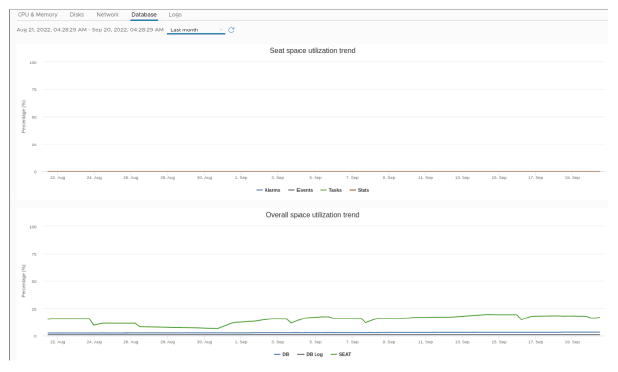Toggle the Tasks series in the Seat legend

coord(331,190)
